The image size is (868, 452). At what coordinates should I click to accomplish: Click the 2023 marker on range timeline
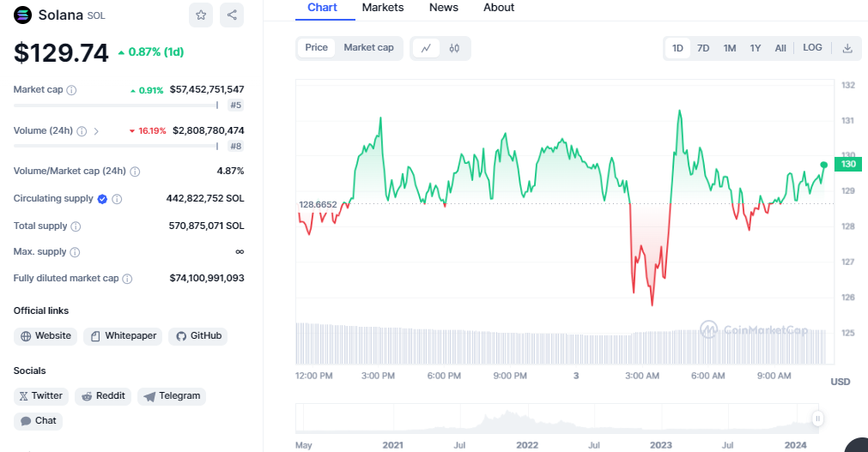(661, 445)
